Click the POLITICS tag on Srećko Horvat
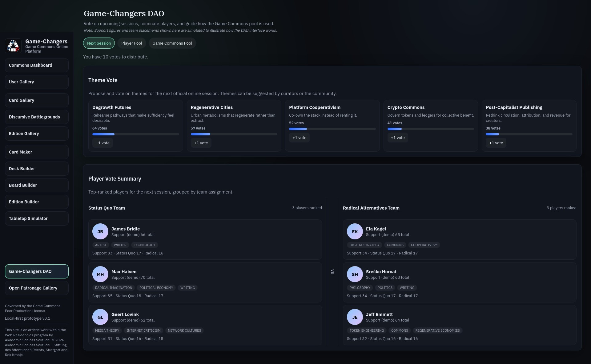The height and width of the screenshot is (364, 591). (x=385, y=288)
